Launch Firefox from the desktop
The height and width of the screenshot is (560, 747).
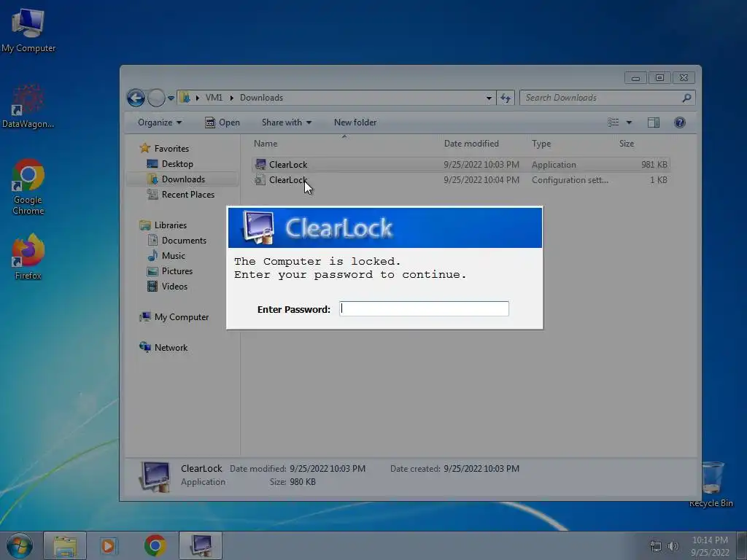[28, 256]
